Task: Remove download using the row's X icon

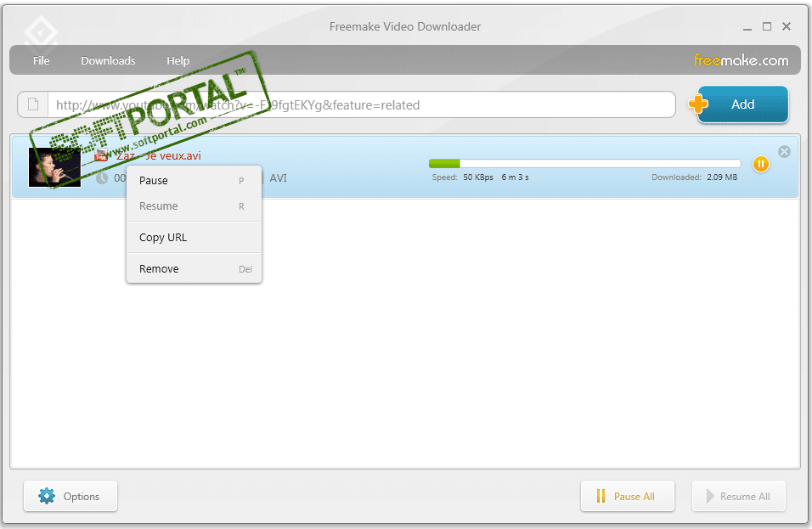Action: coord(784,151)
